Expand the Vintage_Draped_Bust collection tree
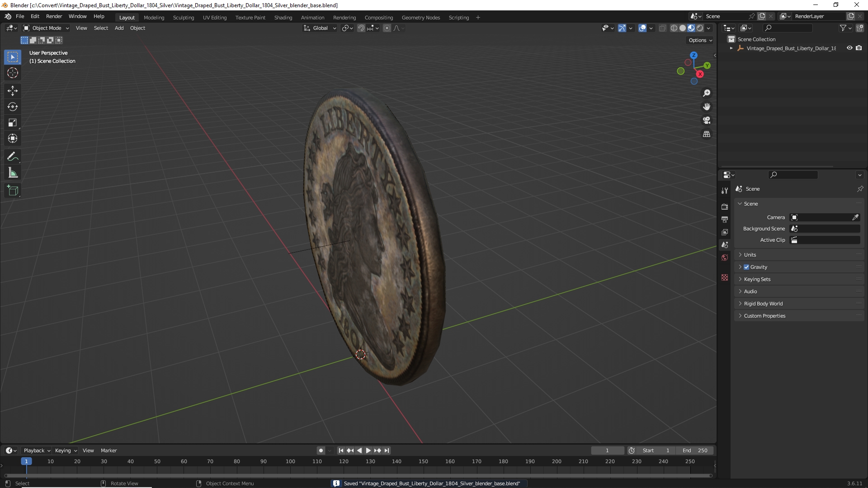The image size is (868, 488). [x=731, y=48]
